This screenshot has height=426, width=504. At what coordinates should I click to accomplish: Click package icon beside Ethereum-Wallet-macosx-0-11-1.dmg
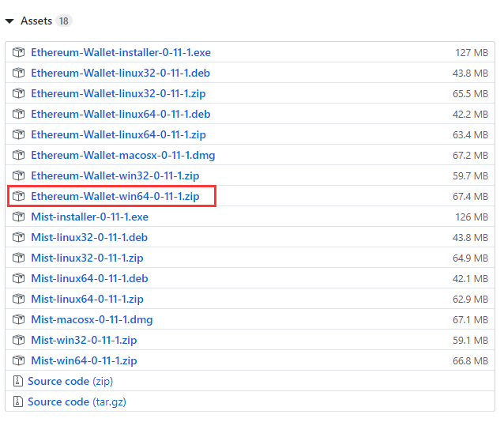point(18,155)
